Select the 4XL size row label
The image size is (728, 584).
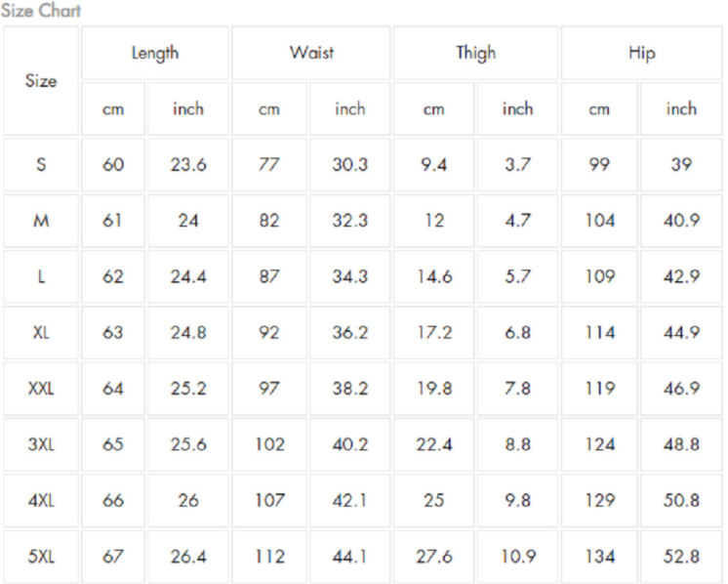click(41, 500)
